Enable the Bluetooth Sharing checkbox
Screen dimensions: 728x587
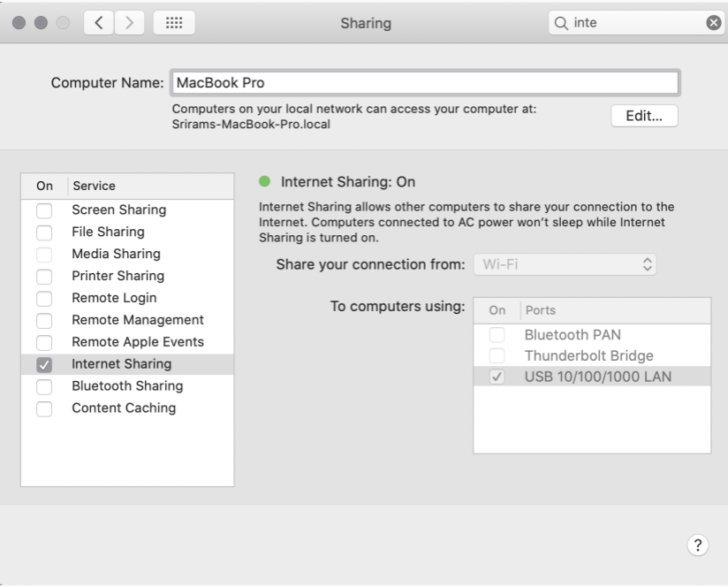pos(44,387)
